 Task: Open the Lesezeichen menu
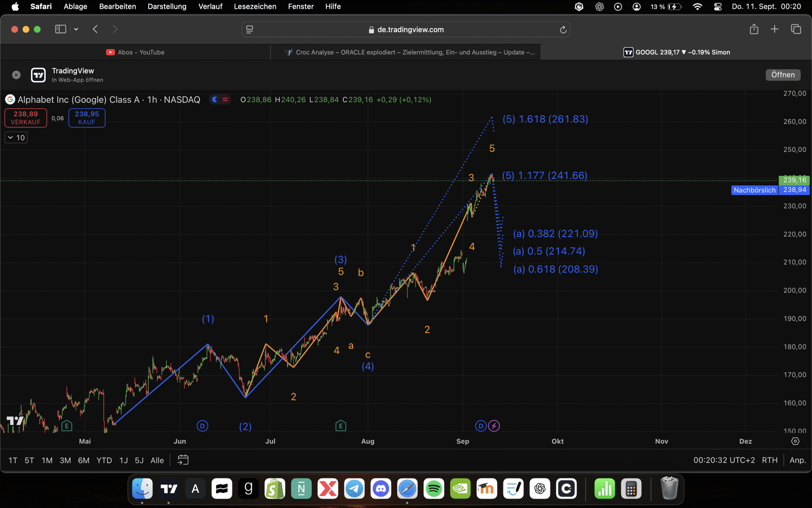(x=255, y=7)
